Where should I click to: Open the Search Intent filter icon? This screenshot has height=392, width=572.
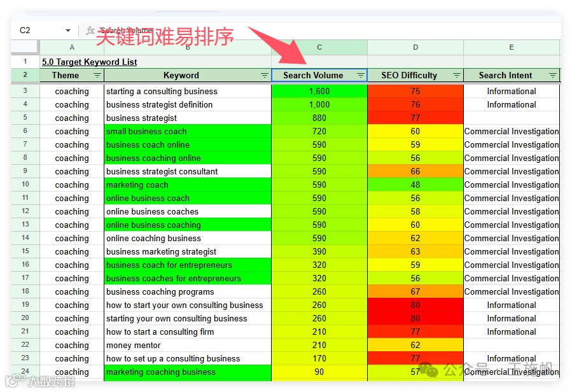[x=553, y=76]
